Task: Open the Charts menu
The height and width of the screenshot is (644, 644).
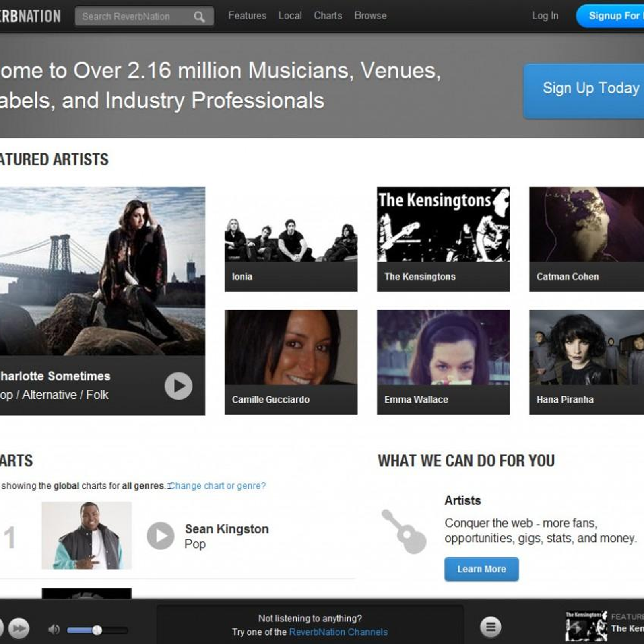Action: click(328, 16)
